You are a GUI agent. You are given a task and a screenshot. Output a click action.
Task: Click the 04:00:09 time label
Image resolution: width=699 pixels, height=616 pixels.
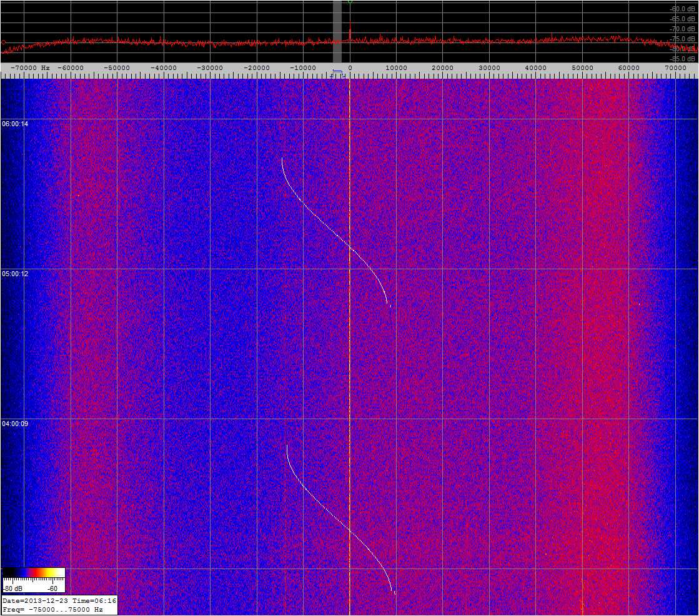15,424
